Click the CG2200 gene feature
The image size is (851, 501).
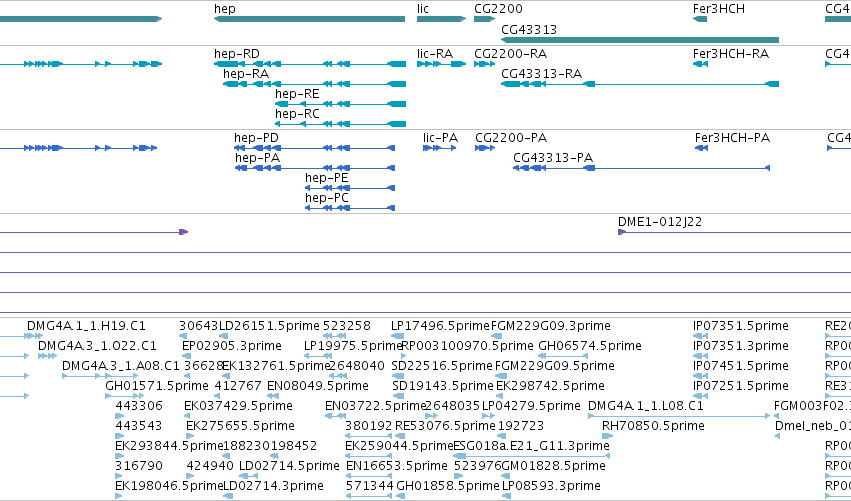(x=484, y=19)
